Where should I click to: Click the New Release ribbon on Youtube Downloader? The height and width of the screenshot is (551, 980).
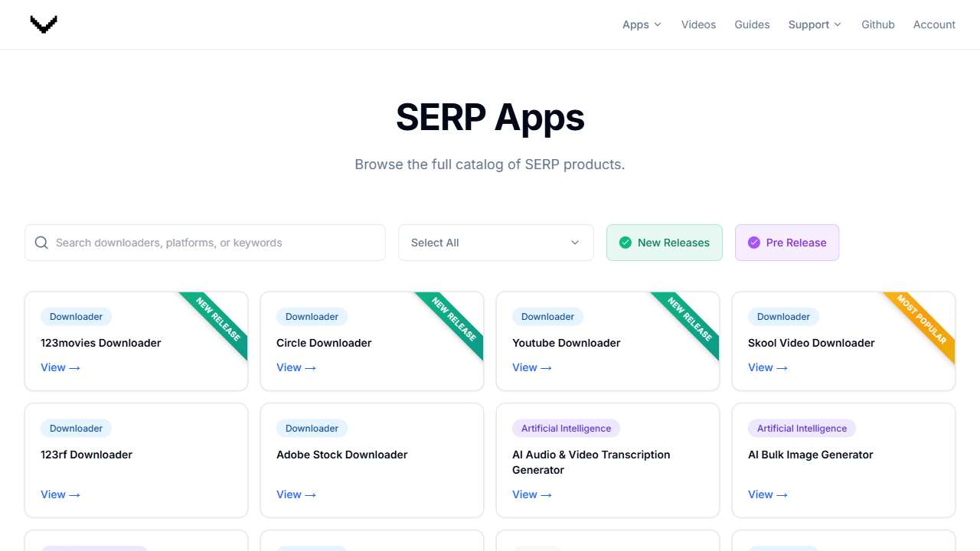click(690, 319)
